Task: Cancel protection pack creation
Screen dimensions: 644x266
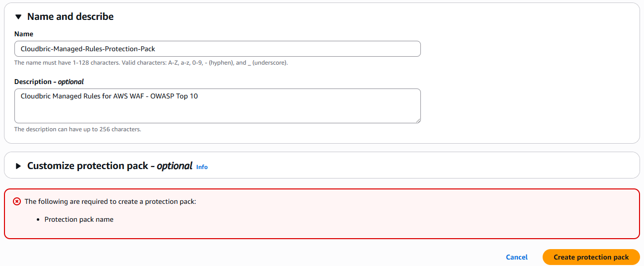Action: [x=517, y=257]
